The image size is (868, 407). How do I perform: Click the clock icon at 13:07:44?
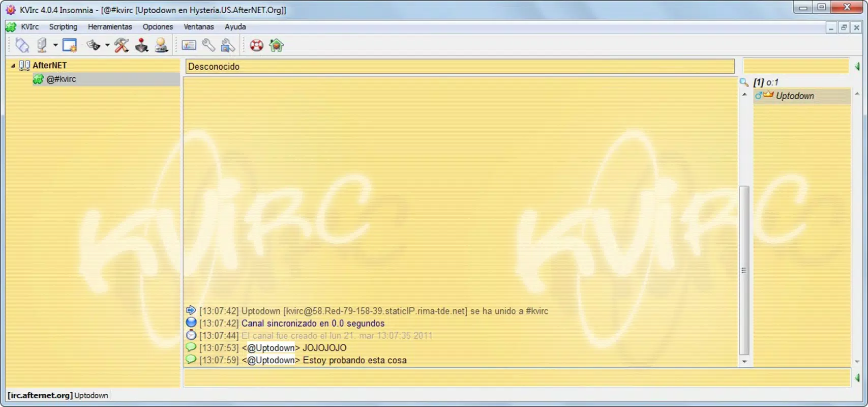191,335
